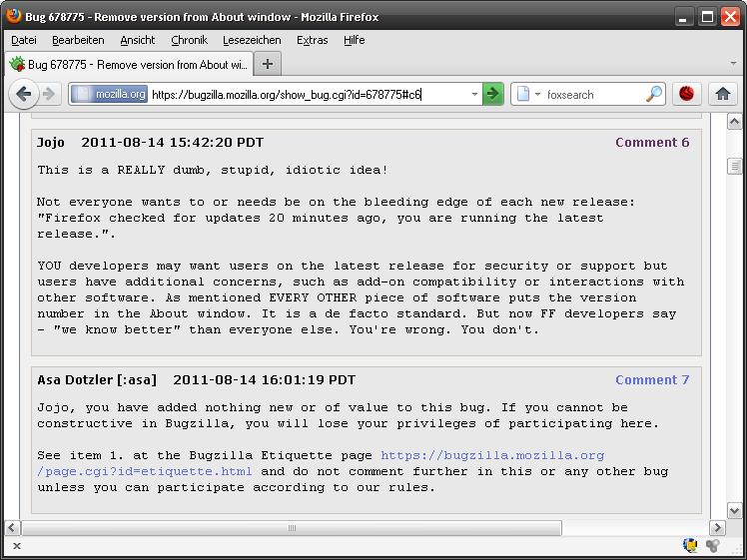The height and width of the screenshot is (560, 747).
Task: Click the vertical scrollbar up arrow
Action: coord(735,122)
